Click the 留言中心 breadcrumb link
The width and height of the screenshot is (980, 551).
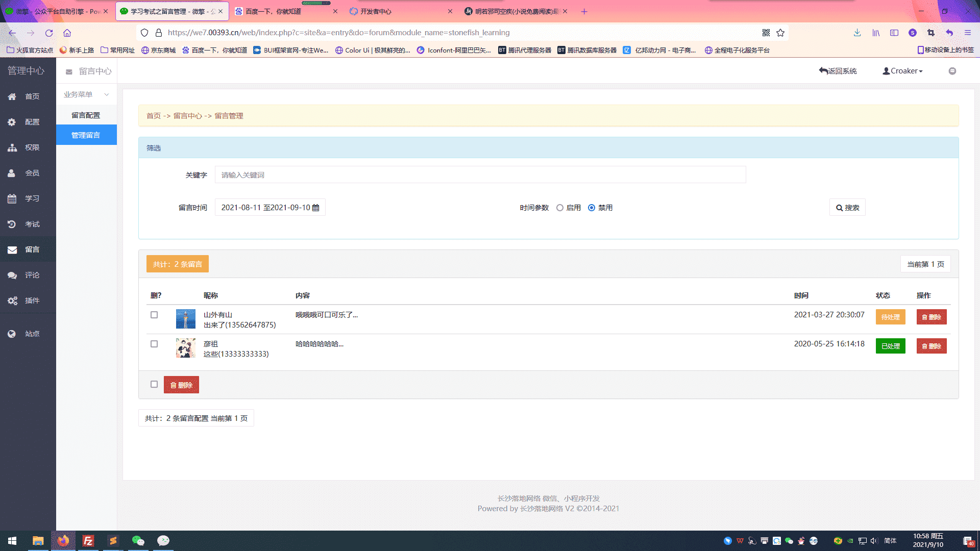point(188,116)
